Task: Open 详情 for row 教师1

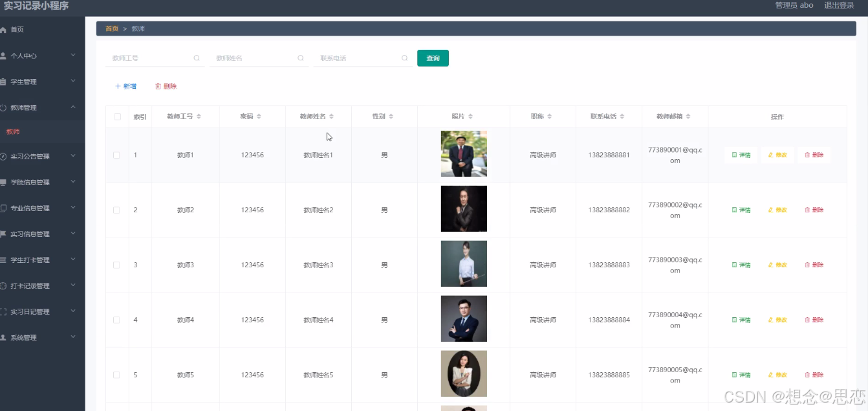Action: click(x=741, y=155)
